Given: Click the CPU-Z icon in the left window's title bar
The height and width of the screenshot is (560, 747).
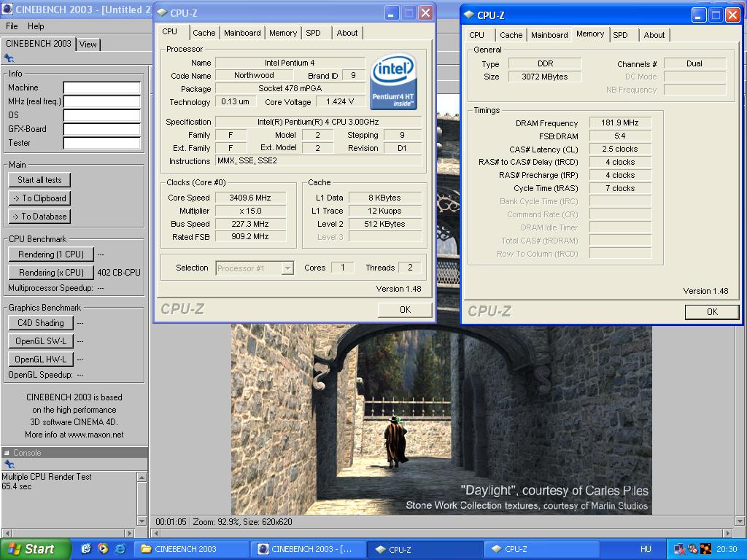Looking at the screenshot, I should [x=162, y=13].
